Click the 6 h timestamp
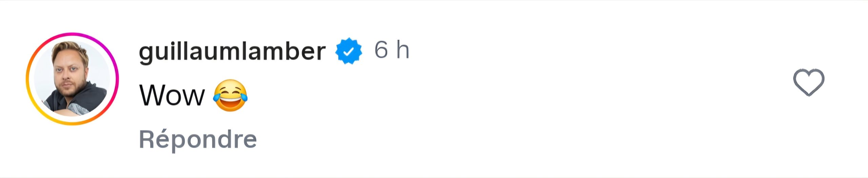 click(x=392, y=50)
